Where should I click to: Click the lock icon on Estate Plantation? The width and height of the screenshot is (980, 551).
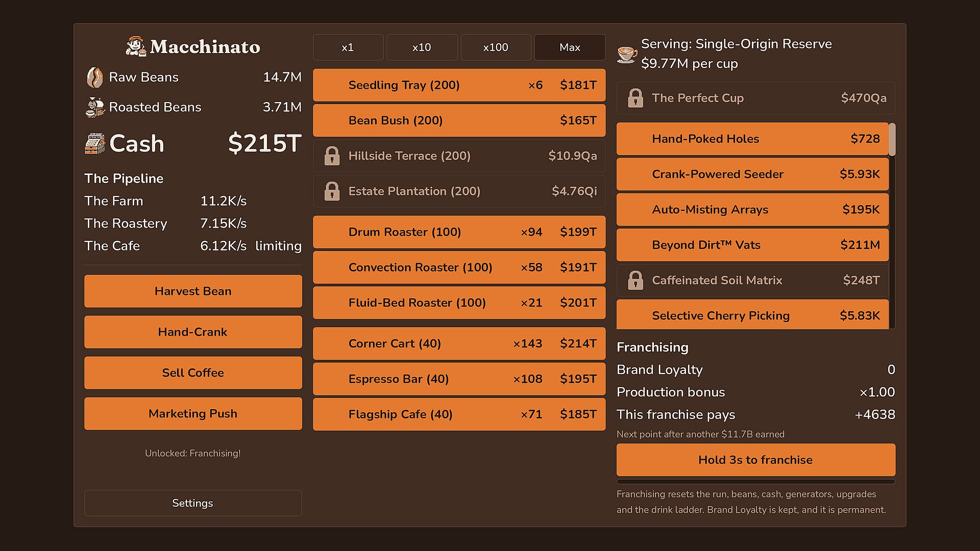coord(332,191)
